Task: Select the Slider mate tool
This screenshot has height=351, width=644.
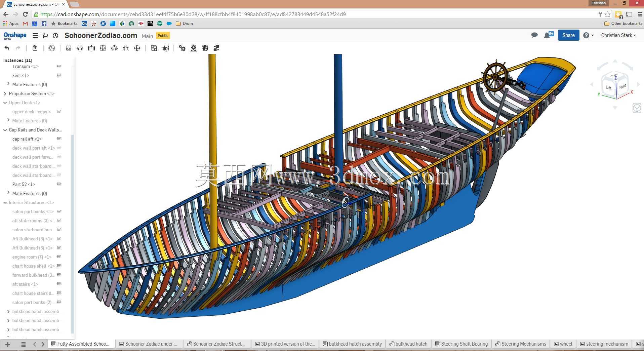Action: tap(91, 48)
